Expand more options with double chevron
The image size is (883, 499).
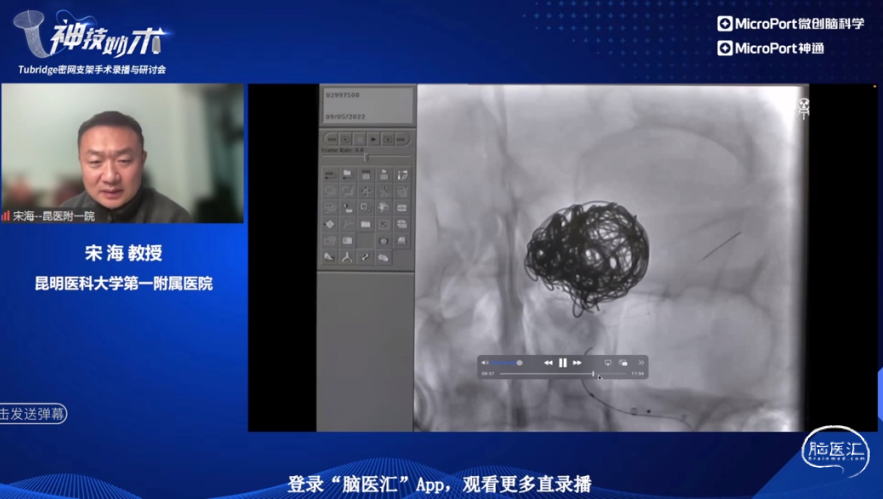(x=641, y=362)
